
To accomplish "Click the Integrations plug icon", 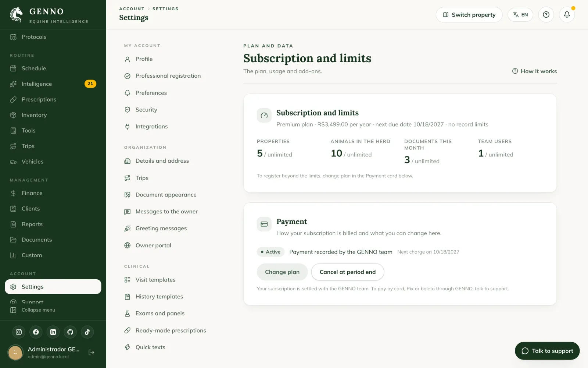I will pyautogui.click(x=128, y=127).
